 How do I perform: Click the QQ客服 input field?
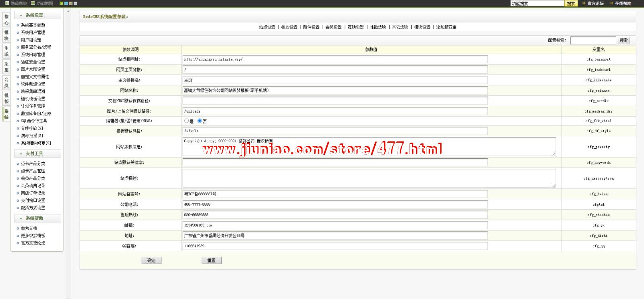[x=335, y=246]
